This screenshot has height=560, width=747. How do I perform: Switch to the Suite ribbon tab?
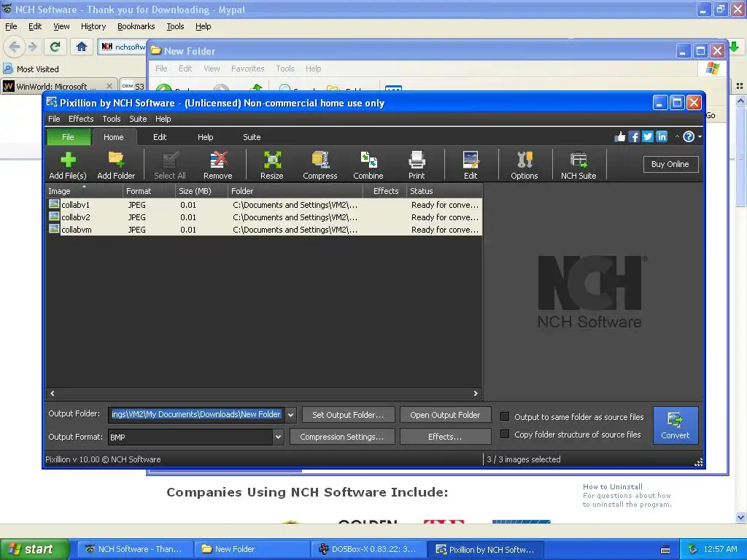pos(252,137)
